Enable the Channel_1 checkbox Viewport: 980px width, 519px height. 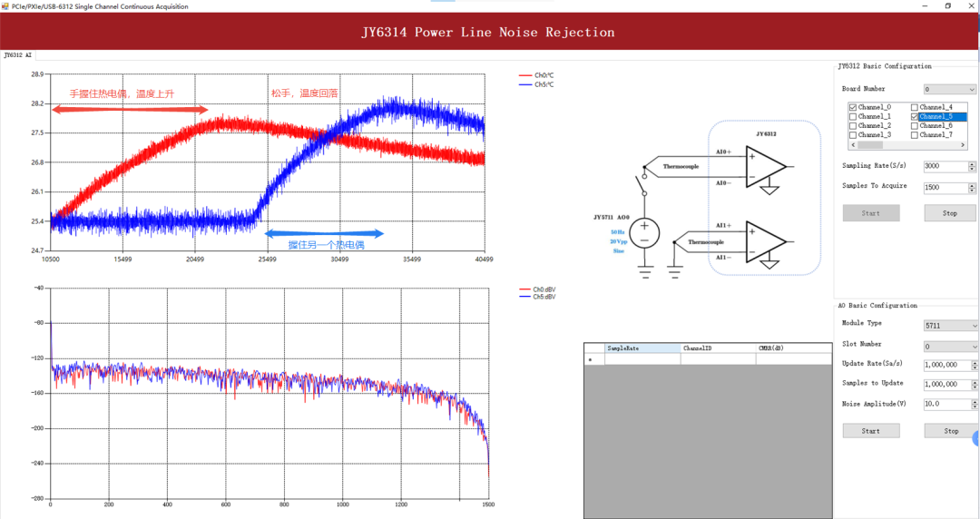852,116
